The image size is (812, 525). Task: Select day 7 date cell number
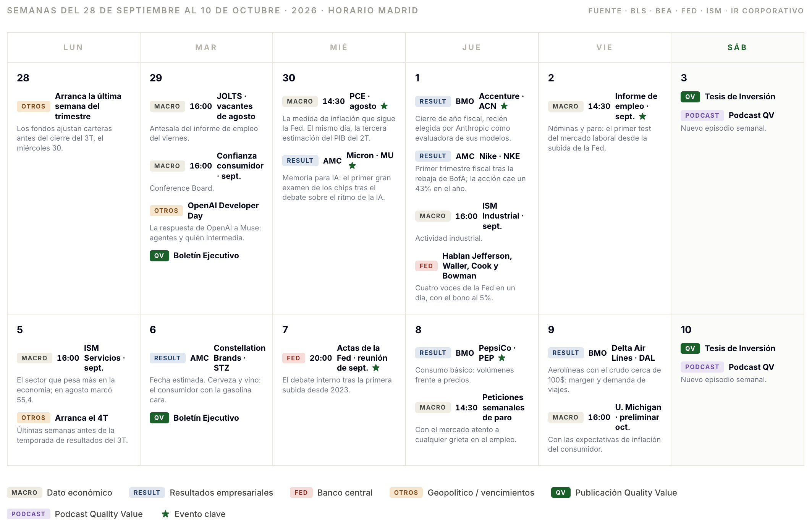[285, 329]
